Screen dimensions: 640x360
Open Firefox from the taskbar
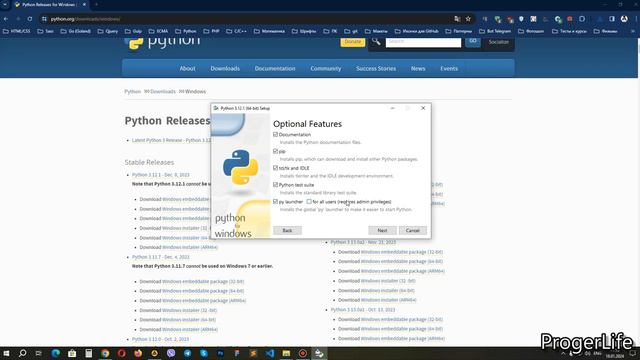click(138, 353)
